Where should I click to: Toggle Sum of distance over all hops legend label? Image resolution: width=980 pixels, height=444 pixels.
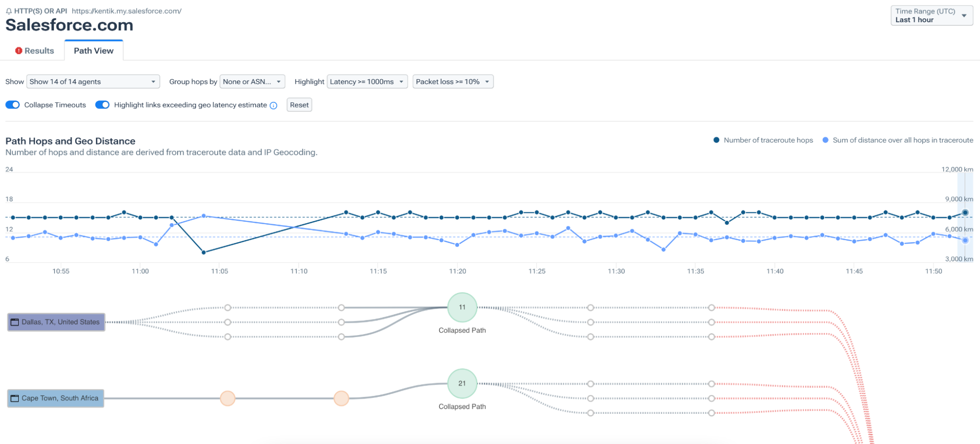coord(903,140)
